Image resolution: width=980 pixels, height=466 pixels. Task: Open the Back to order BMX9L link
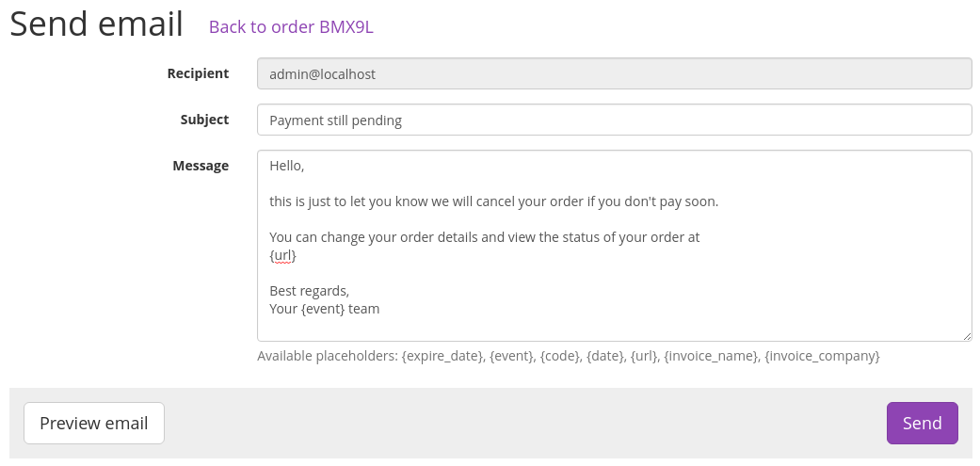coord(291,26)
